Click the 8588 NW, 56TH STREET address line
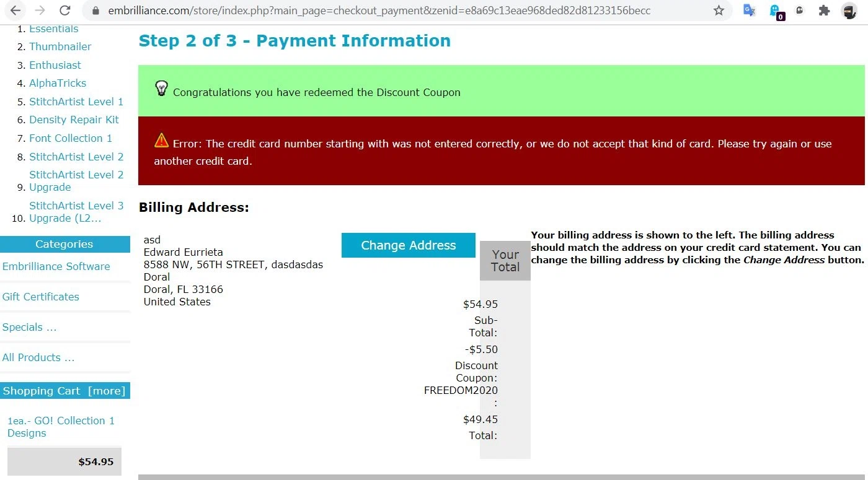The image size is (868, 480). pyautogui.click(x=233, y=264)
